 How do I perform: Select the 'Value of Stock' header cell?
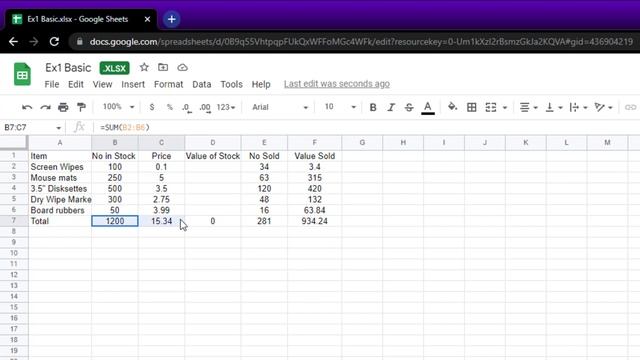click(213, 156)
